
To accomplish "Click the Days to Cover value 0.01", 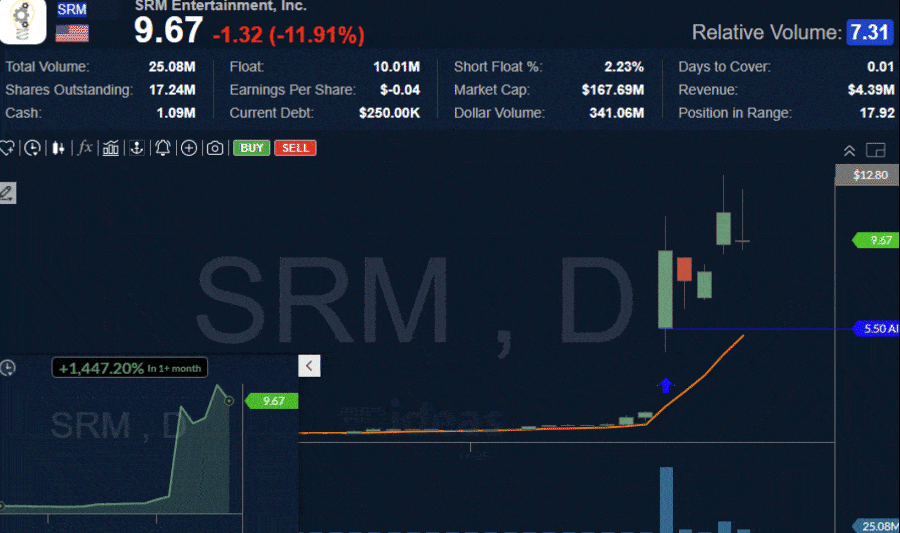I will pos(880,67).
